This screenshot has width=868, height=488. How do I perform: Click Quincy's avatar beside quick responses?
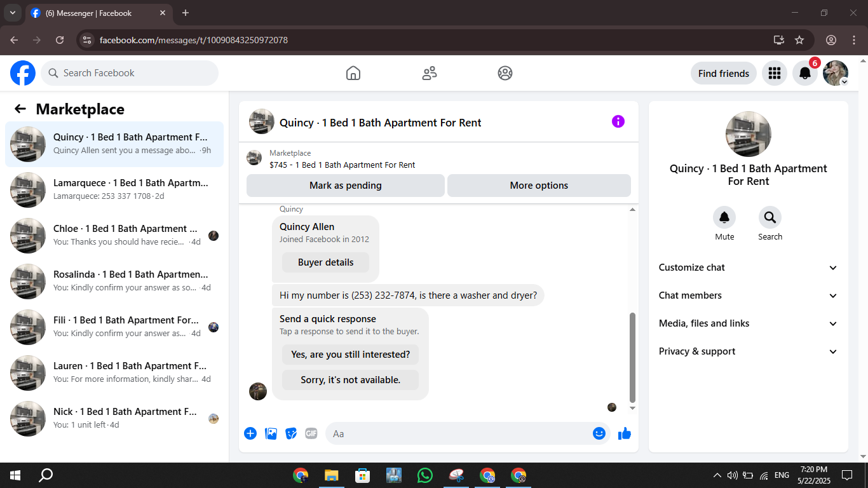click(258, 391)
